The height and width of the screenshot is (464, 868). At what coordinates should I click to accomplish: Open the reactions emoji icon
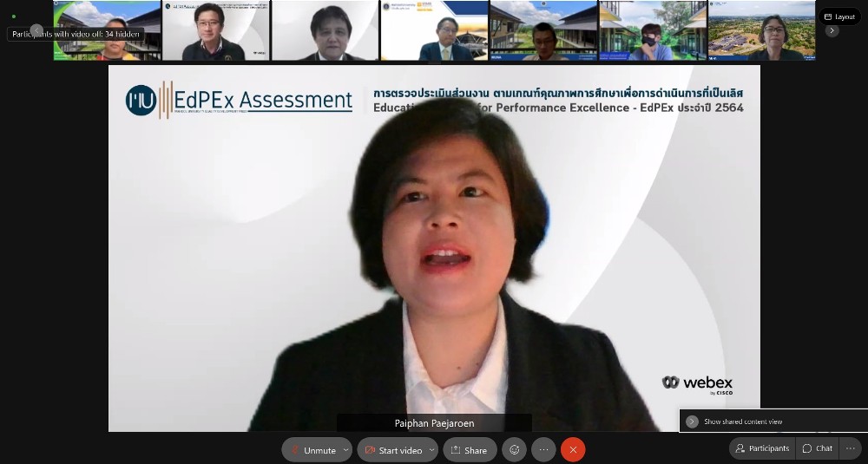pyautogui.click(x=515, y=450)
